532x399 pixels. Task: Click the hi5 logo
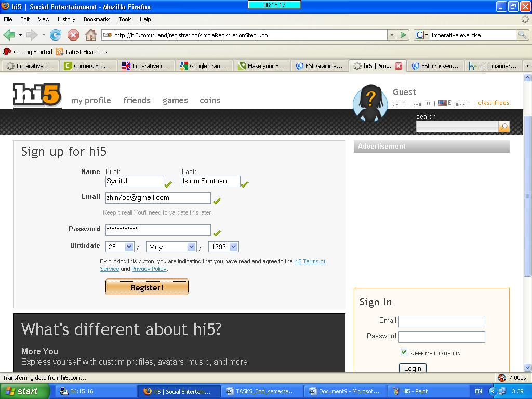tap(37, 95)
